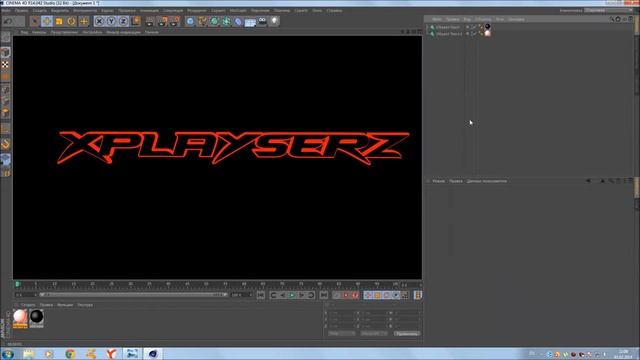Activate the Scale tool in the toolbar
Viewport: 640px width, 360px height.
click(59, 21)
